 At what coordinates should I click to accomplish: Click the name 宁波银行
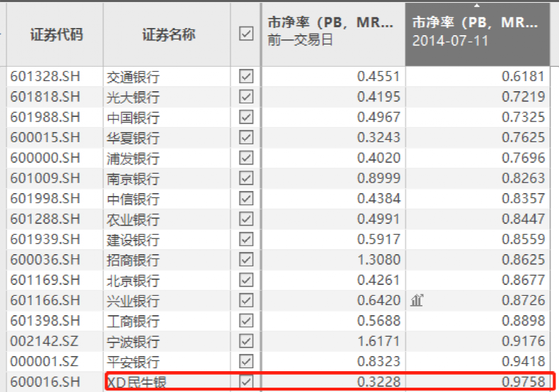(133, 341)
